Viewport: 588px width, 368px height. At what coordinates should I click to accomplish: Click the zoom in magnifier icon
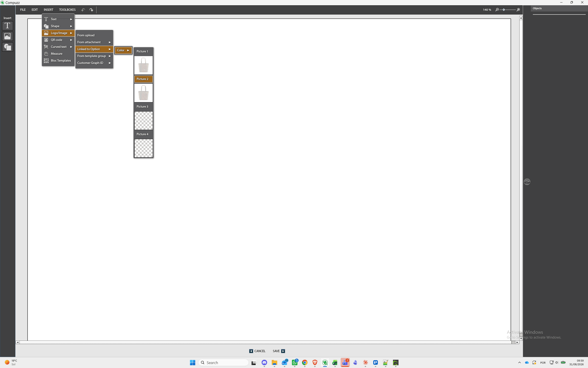518,10
